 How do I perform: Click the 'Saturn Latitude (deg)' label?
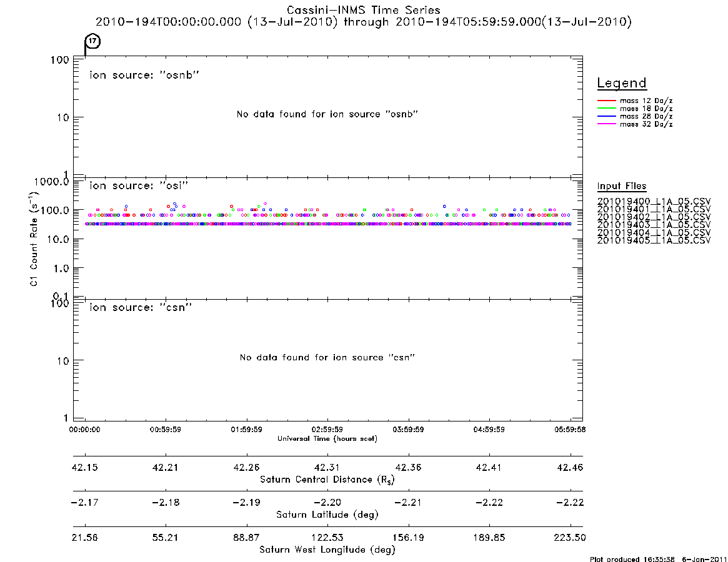tap(327, 515)
